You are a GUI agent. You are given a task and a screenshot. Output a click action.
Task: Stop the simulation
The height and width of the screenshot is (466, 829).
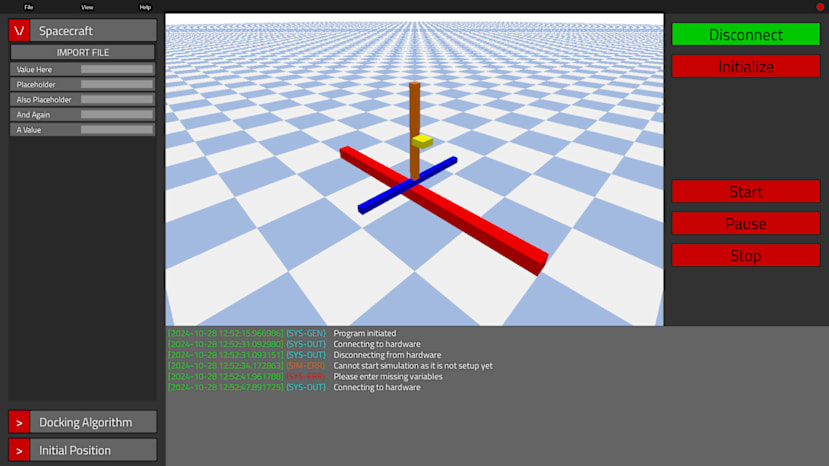[x=745, y=255]
